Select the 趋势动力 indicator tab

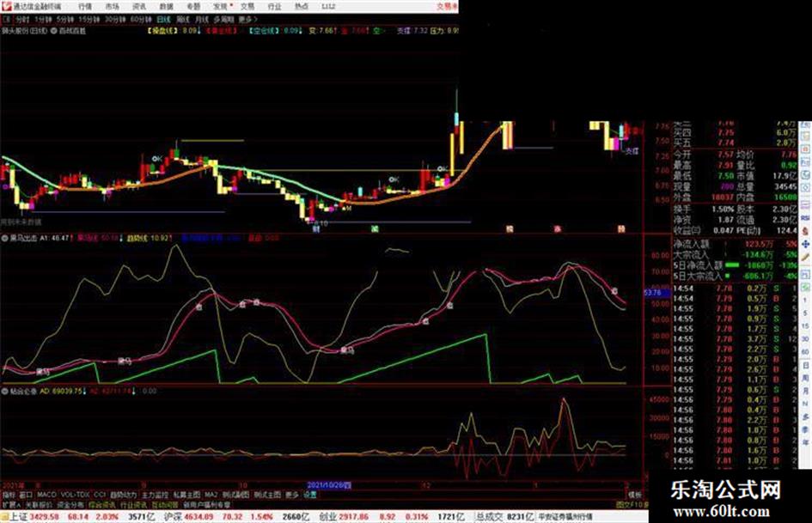(x=123, y=495)
